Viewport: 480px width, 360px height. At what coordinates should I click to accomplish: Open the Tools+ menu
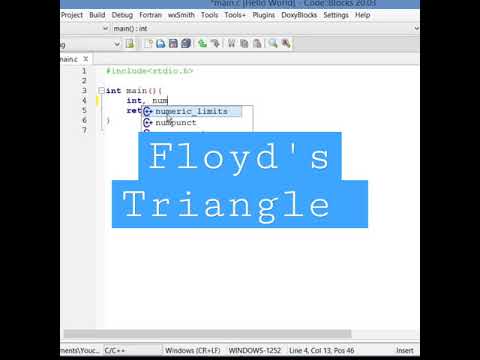tap(235, 15)
